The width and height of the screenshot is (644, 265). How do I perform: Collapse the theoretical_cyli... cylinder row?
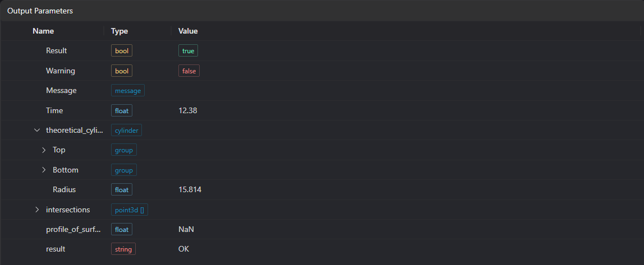click(38, 130)
